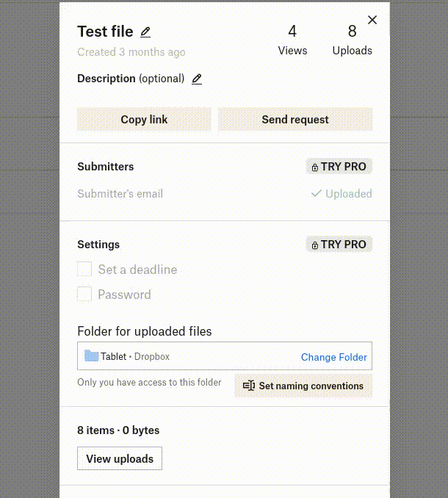This screenshot has height=498, width=448.
Task: Click Set naming conventions button
Action: pyautogui.click(x=303, y=386)
